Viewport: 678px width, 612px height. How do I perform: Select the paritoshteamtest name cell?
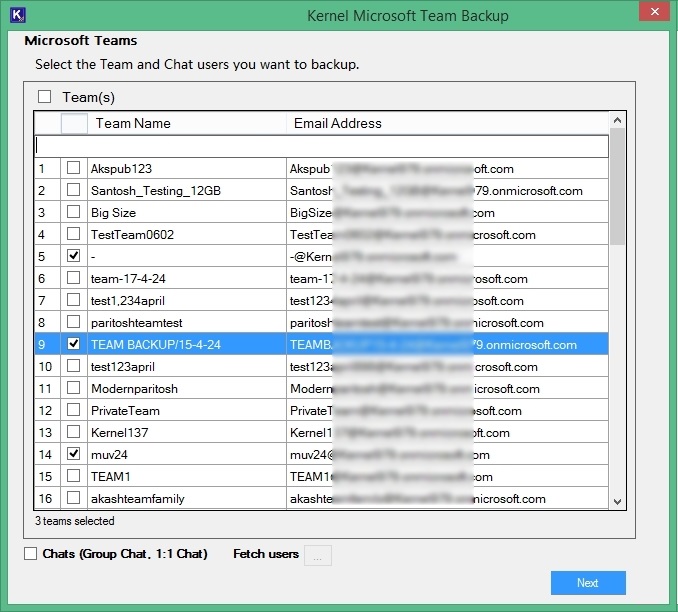click(187, 323)
